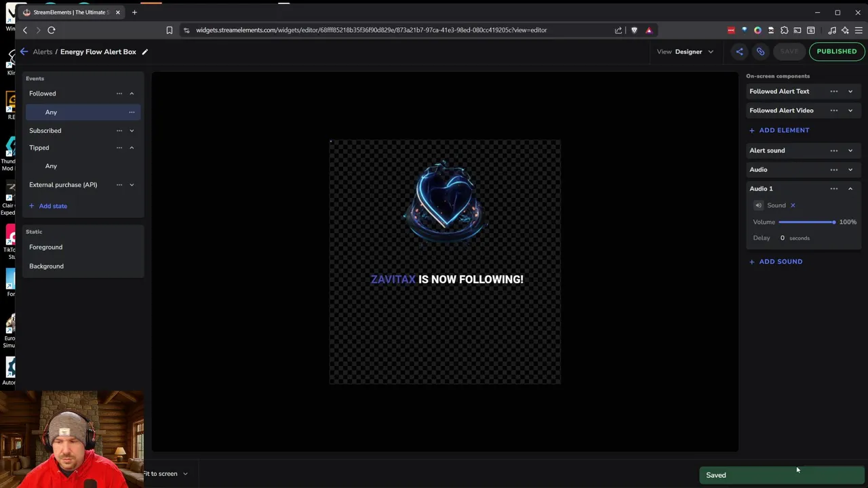Image resolution: width=868 pixels, height=488 pixels.
Task: Select the Any state under Tipped
Action: tap(83, 166)
